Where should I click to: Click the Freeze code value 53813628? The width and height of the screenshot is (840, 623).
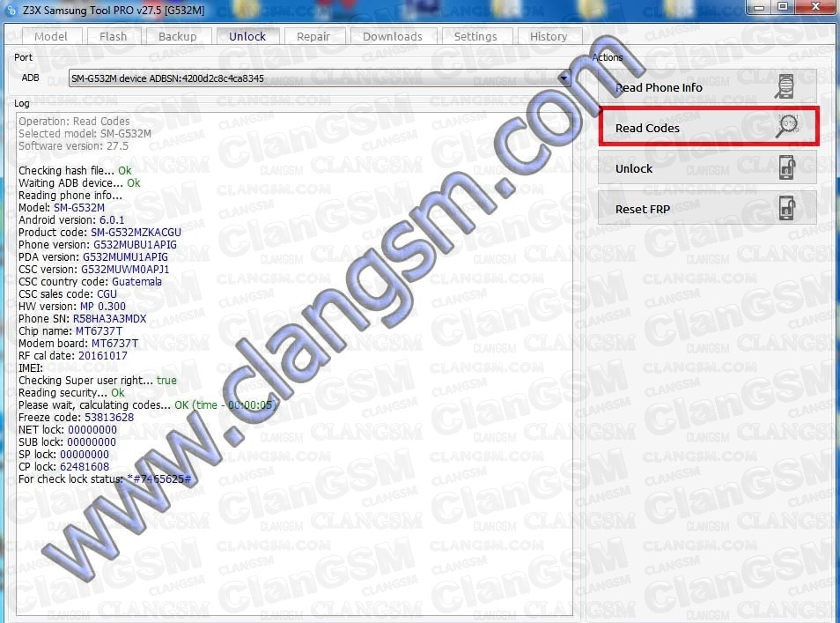pyautogui.click(x=109, y=417)
